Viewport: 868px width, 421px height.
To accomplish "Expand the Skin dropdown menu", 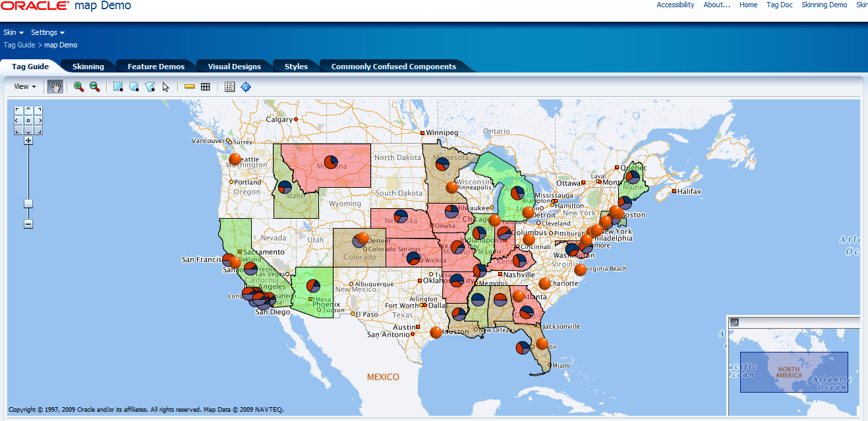I will pos(13,32).
